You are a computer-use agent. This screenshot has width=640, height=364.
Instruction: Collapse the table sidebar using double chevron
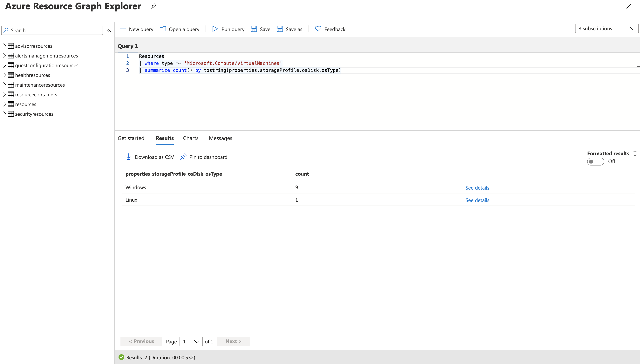[x=109, y=30]
